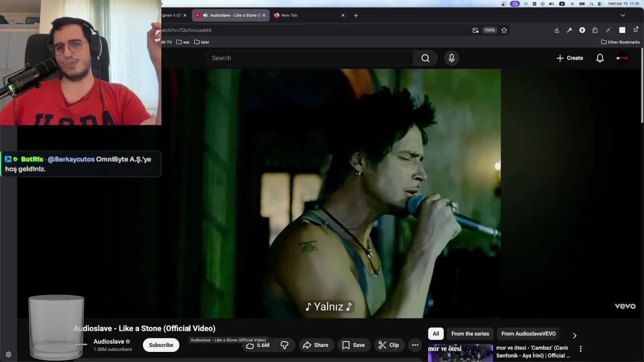The height and width of the screenshot is (362, 644).
Task: Select the From the series chip
Action: [x=470, y=334]
